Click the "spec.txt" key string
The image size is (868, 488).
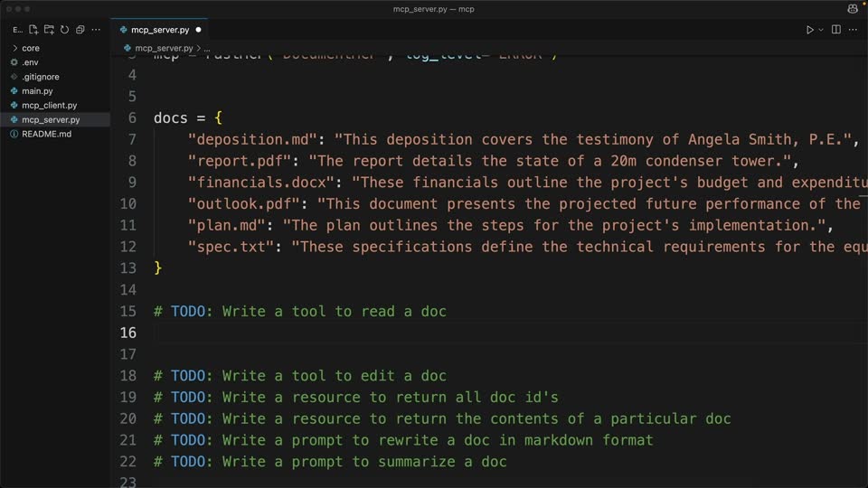point(231,247)
